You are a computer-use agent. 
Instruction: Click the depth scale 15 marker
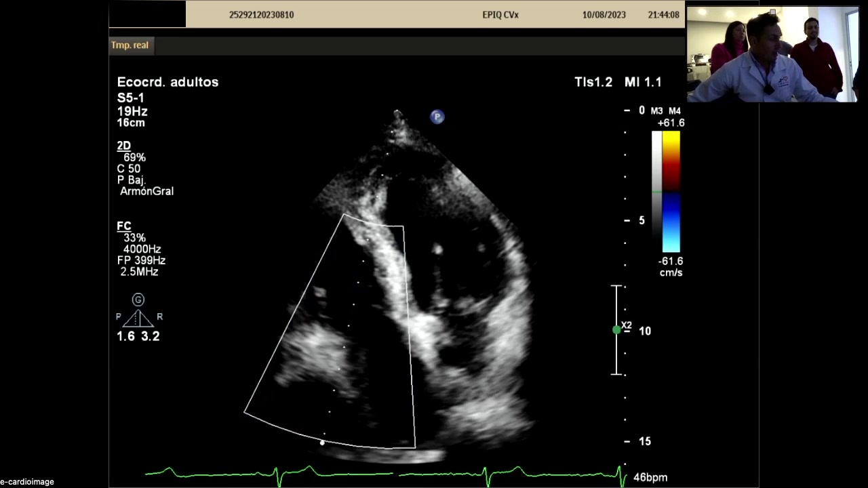click(645, 442)
